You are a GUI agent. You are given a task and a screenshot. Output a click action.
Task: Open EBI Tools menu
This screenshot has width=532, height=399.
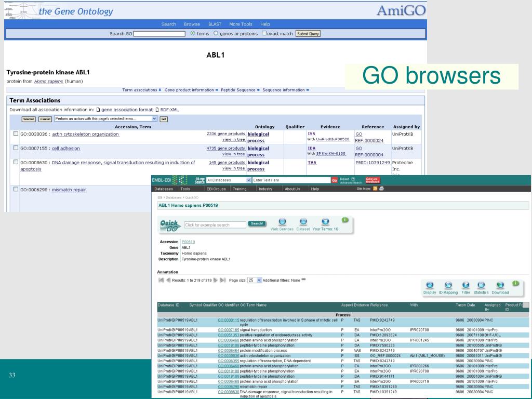(x=185, y=189)
